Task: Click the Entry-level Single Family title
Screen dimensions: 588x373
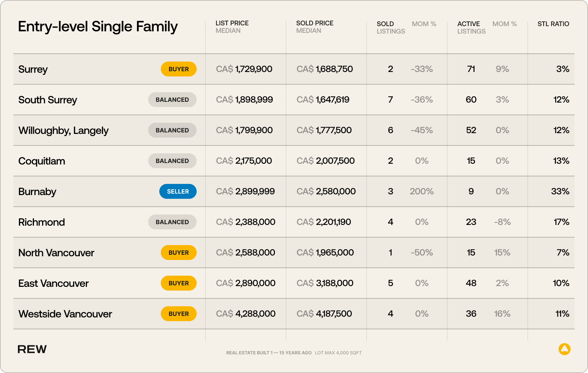Action: [98, 27]
